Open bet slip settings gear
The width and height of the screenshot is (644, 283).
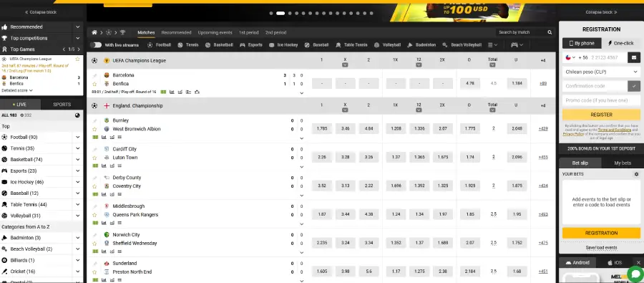637,174
